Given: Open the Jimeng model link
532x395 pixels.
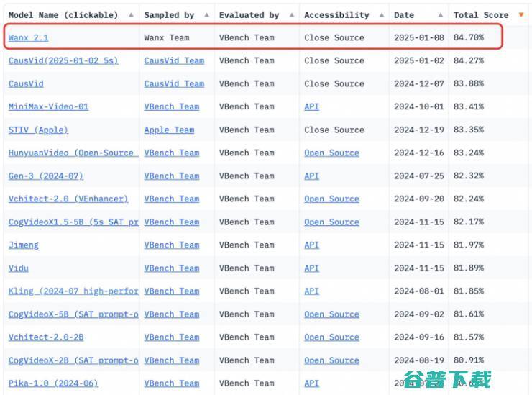Looking at the screenshot, I should pyautogui.click(x=24, y=245).
